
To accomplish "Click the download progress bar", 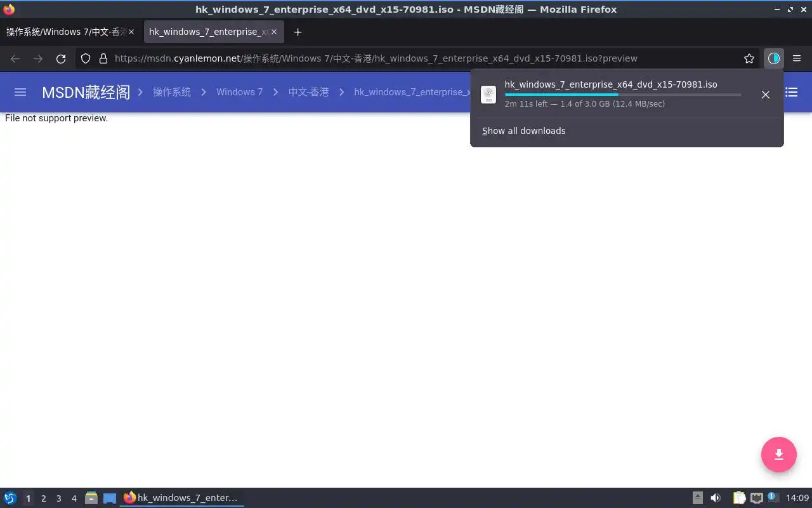I will click(623, 95).
